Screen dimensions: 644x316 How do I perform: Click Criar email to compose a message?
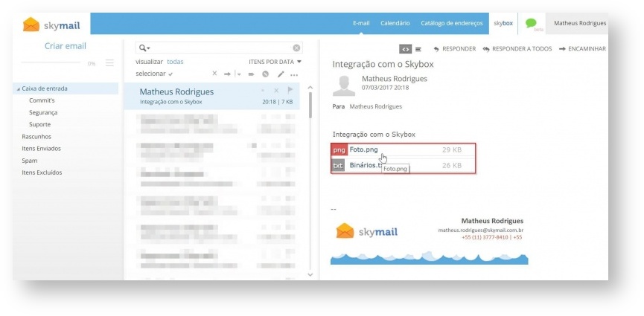66,46
